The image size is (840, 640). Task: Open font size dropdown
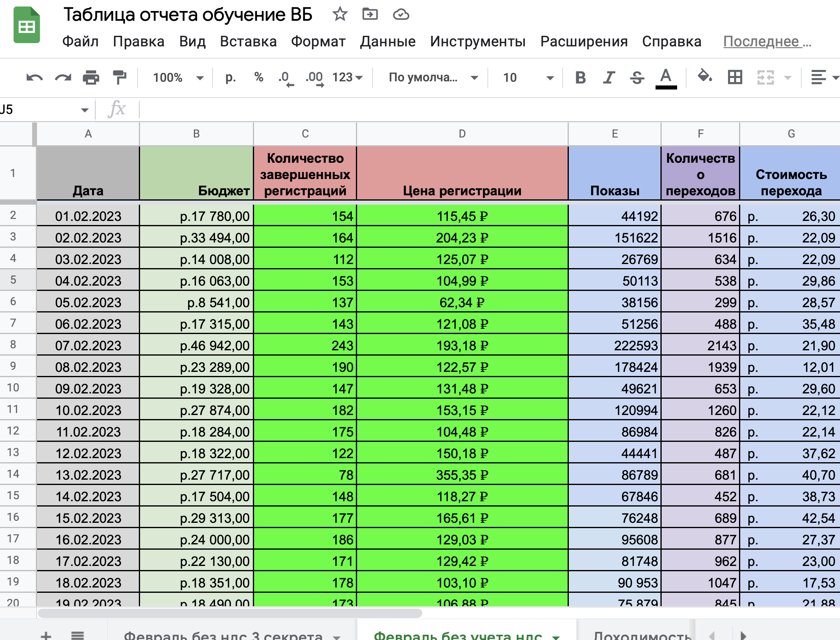pos(528,77)
